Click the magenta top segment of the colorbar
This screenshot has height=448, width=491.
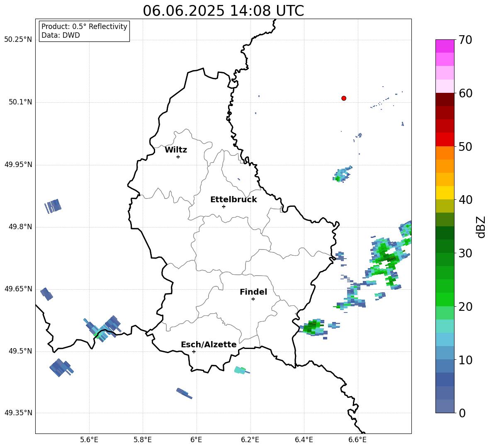click(x=445, y=46)
